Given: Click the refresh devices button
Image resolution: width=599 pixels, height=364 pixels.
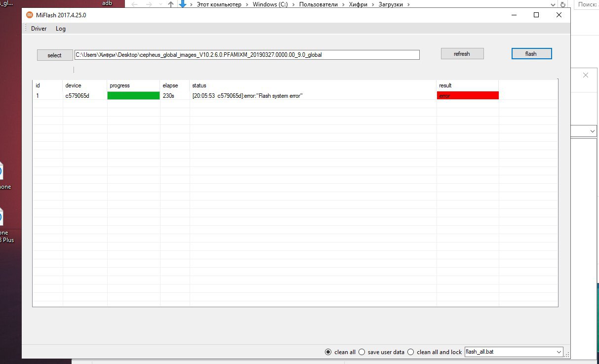Looking at the screenshot, I should tap(462, 53).
